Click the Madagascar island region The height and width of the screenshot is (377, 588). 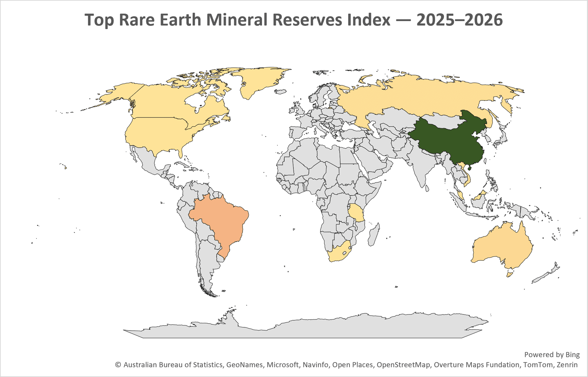[x=373, y=235]
